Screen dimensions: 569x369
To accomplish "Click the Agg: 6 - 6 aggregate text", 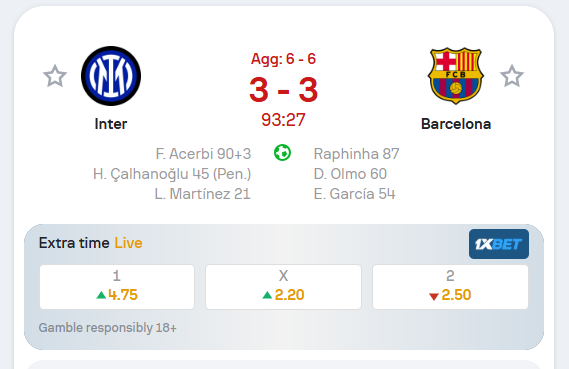I will [x=283, y=59].
